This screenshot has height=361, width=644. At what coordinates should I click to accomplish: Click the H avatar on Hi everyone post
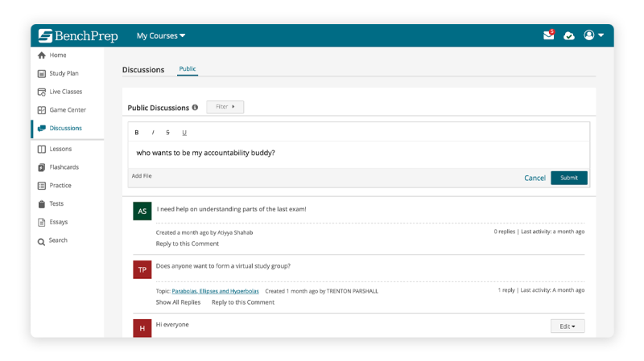(142, 328)
